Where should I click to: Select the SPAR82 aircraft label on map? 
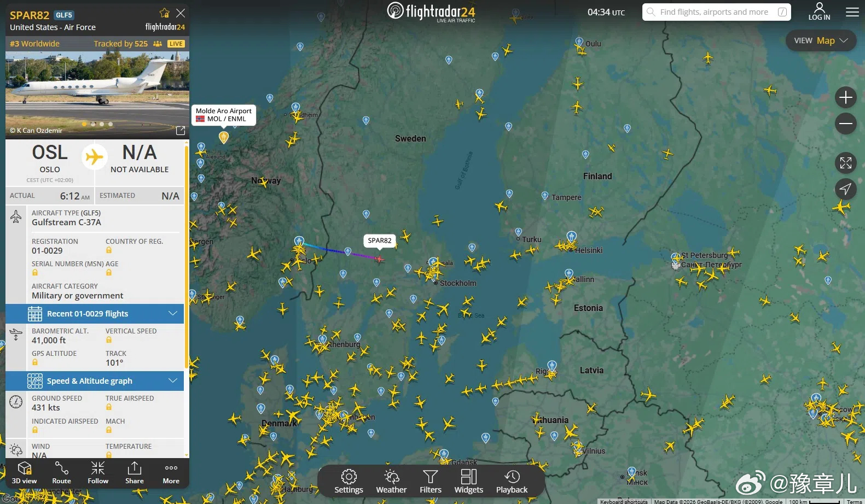[380, 241]
